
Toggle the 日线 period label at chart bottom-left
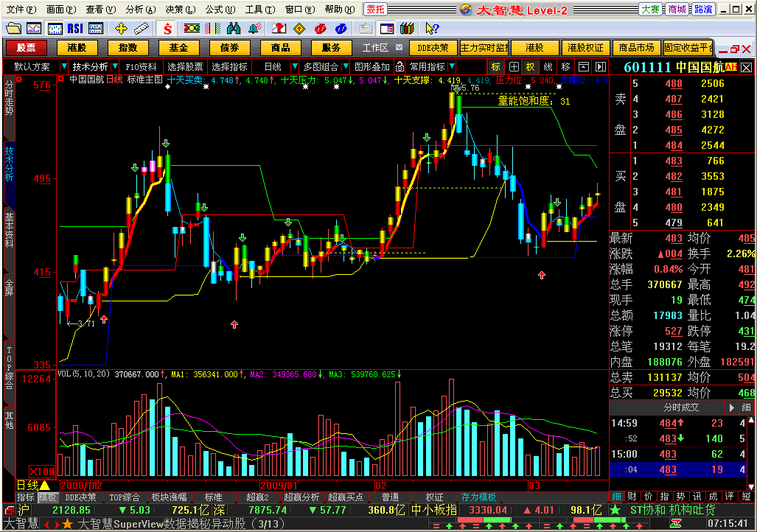pyautogui.click(x=33, y=485)
